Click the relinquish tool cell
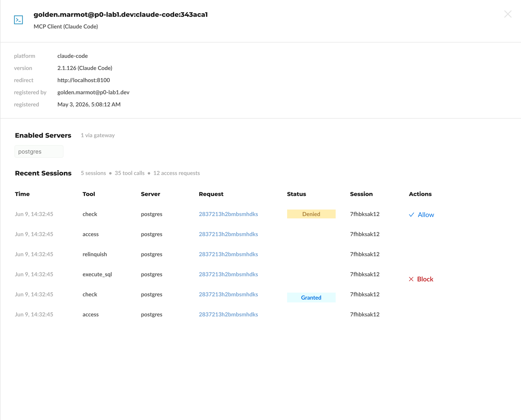521x420 pixels. [95, 254]
